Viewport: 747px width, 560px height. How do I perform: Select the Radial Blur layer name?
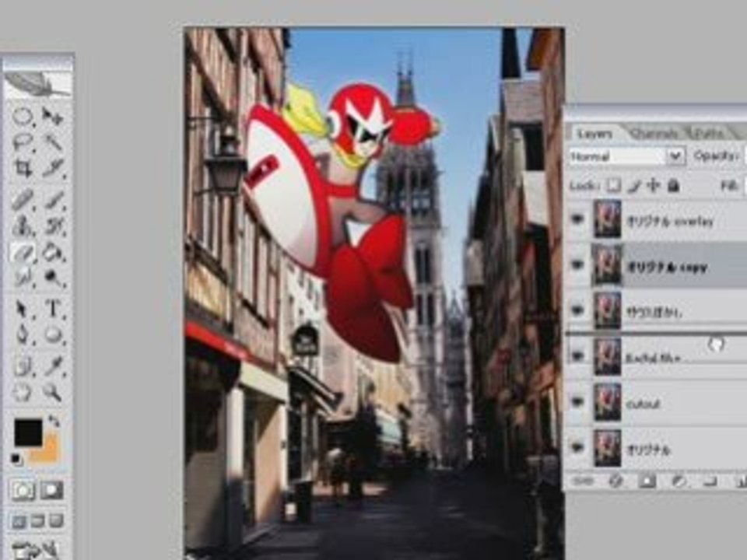tap(652, 358)
